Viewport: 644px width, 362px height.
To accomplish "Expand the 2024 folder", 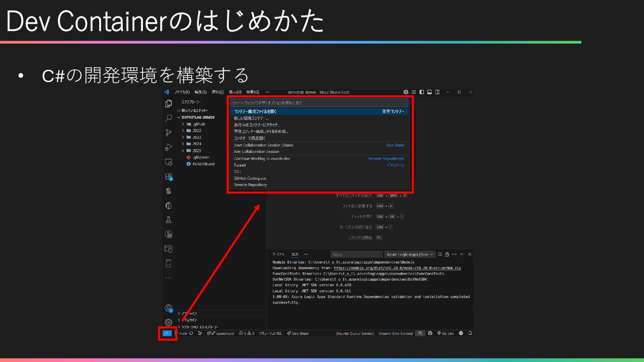I will point(192,144).
